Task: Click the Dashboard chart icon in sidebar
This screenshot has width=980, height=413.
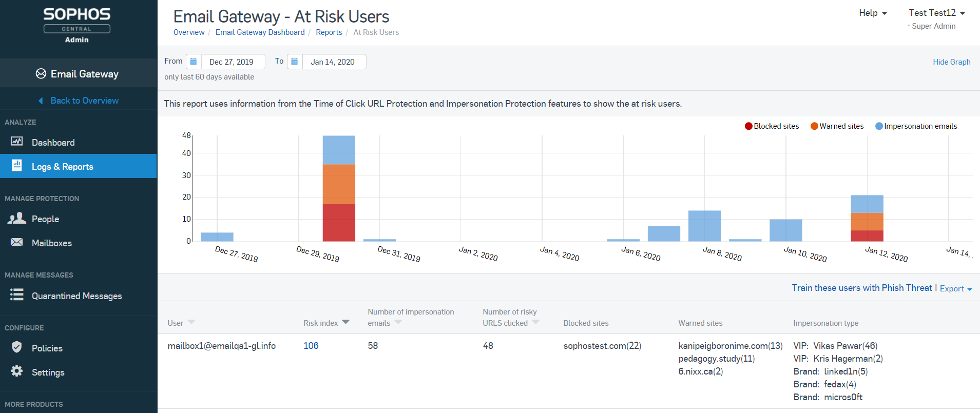Action: pos(17,142)
